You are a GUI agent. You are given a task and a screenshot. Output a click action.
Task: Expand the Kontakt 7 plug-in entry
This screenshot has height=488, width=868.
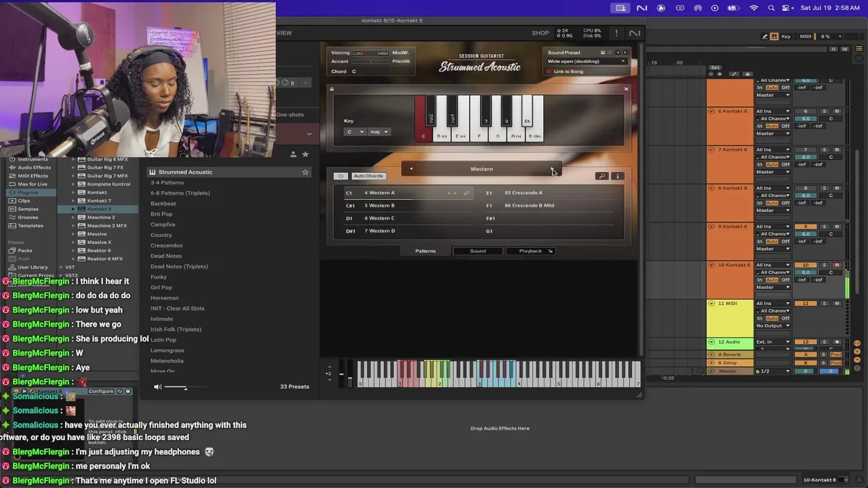point(73,201)
